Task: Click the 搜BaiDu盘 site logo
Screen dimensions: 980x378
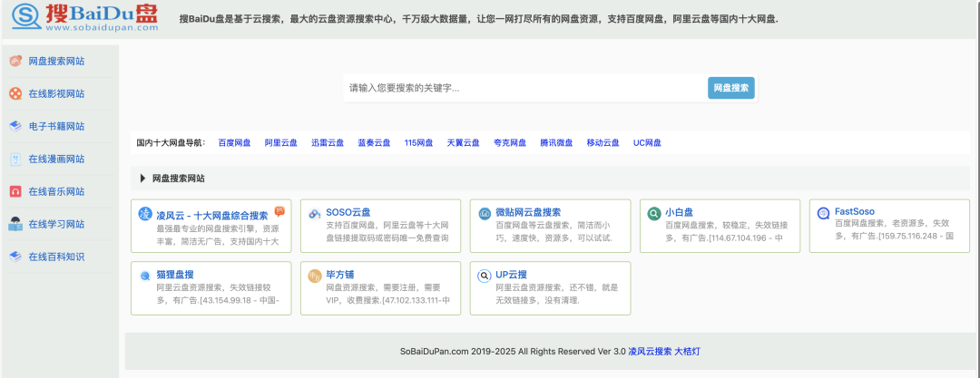Action: coord(85,16)
